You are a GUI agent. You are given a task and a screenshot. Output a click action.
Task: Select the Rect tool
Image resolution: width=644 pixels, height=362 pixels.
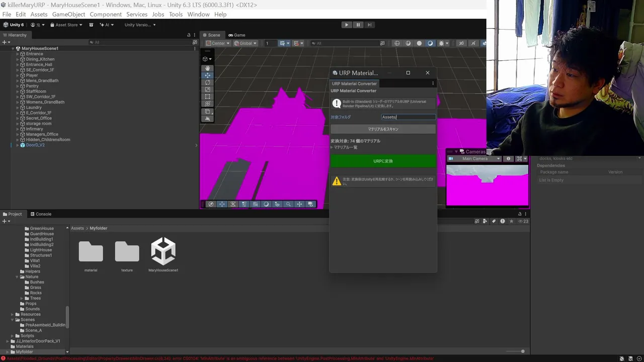point(207,97)
